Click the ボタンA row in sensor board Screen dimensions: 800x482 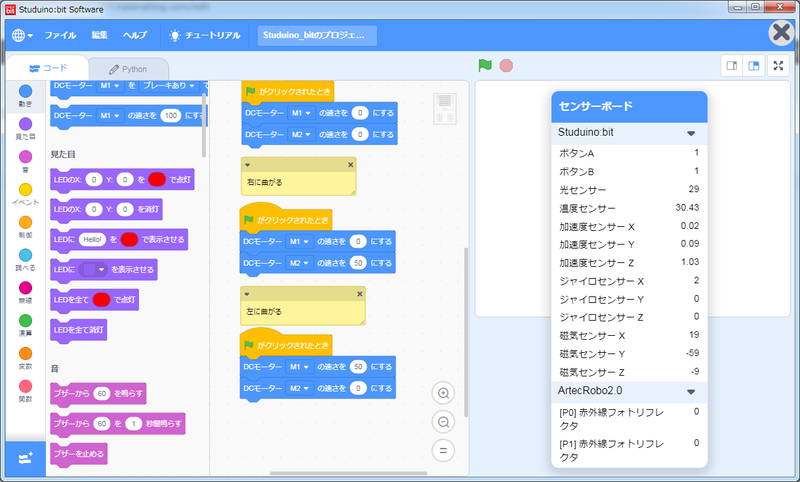click(x=629, y=153)
